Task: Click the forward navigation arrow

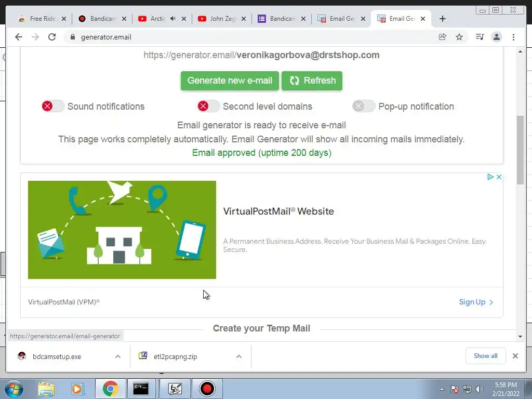Action: click(x=35, y=37)
